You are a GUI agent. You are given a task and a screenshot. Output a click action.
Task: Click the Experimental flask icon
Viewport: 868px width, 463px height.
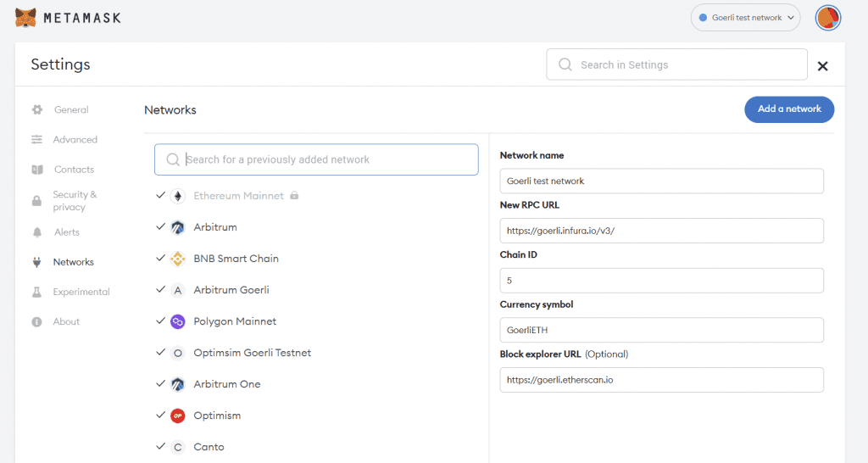tap(36, 292)
